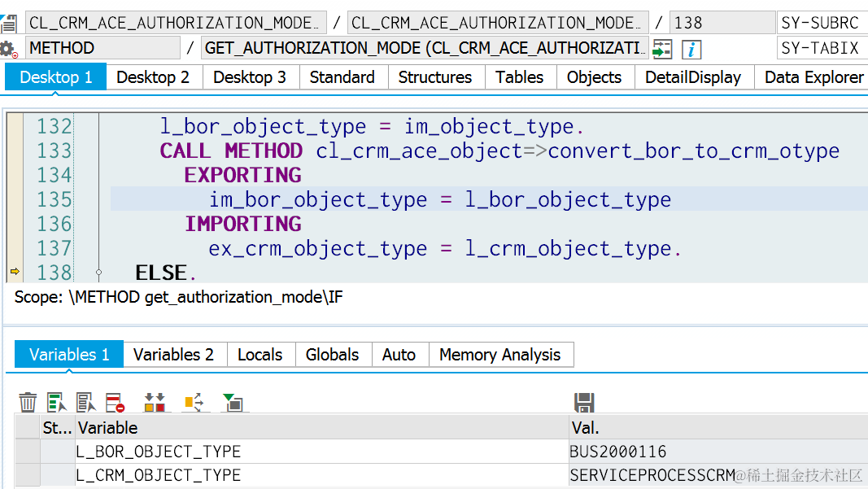The width and height of the screenshot is (868, 489).
Task: Show the Globals tab
Action: coord(333,355)
